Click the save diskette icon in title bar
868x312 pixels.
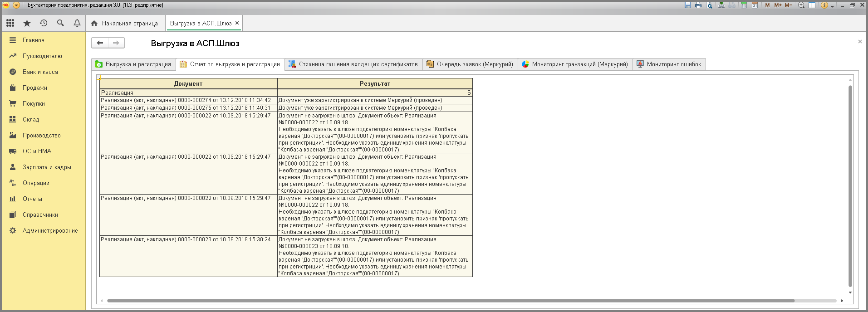point(688,5)
